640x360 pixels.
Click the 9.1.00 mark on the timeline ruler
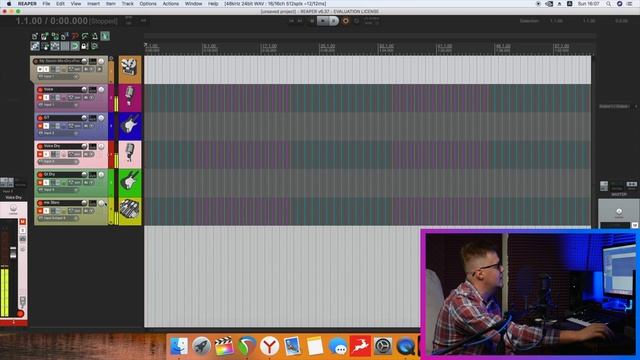click(x=209, y=46)
